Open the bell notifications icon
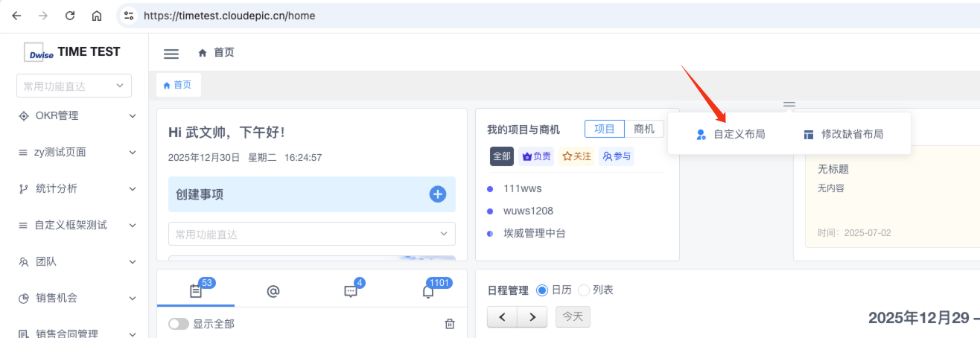Image resolution: width=980 pixels, height=338 pixels. click(428, 292)
